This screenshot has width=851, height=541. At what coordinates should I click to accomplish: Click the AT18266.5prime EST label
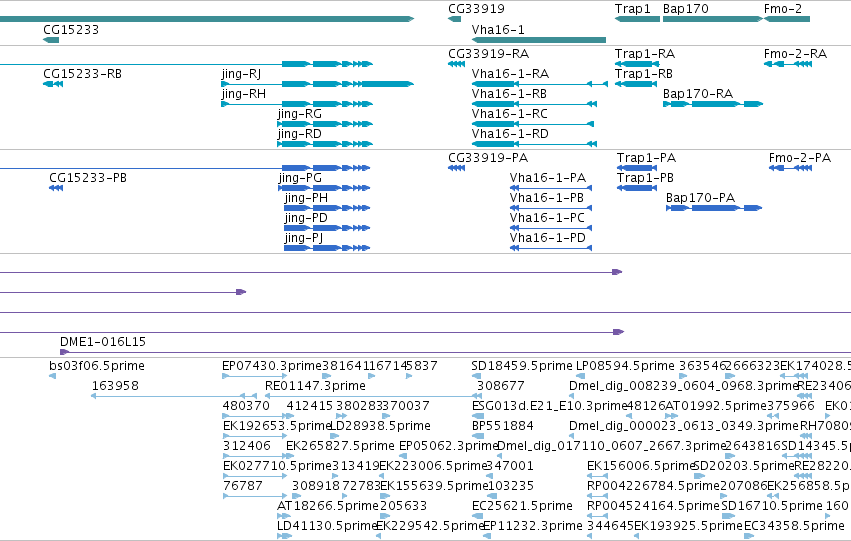(x=328, y=506)
